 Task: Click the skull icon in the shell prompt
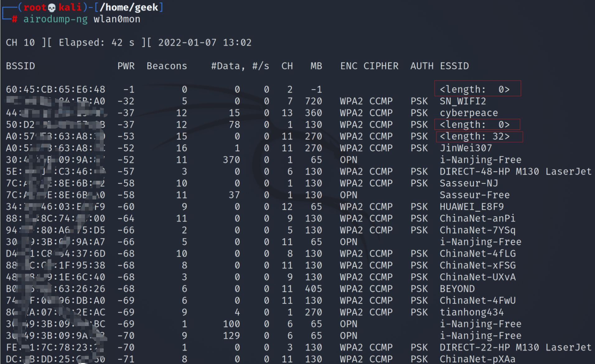coord(52,7)
